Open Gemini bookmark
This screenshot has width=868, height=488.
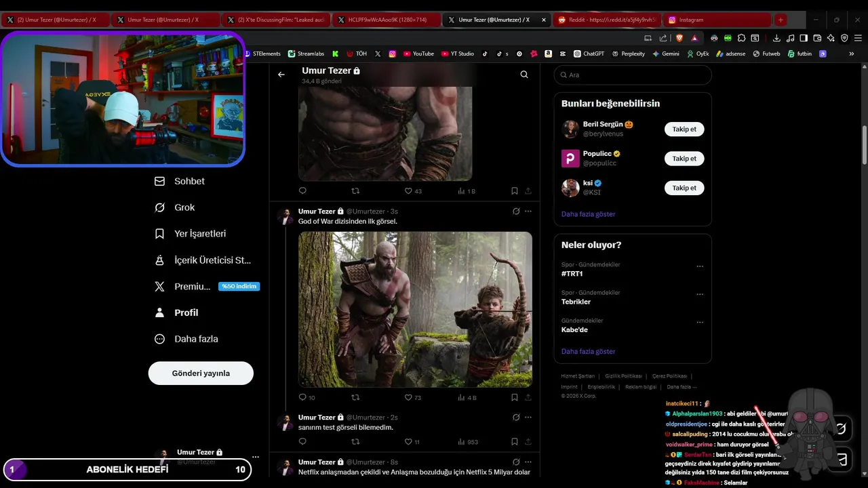[x=666, y=54]
